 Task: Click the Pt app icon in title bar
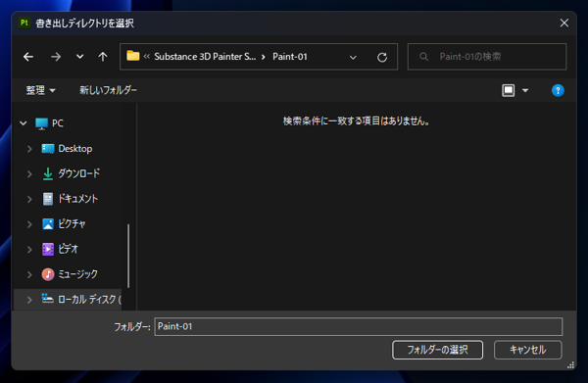point(24,23)
